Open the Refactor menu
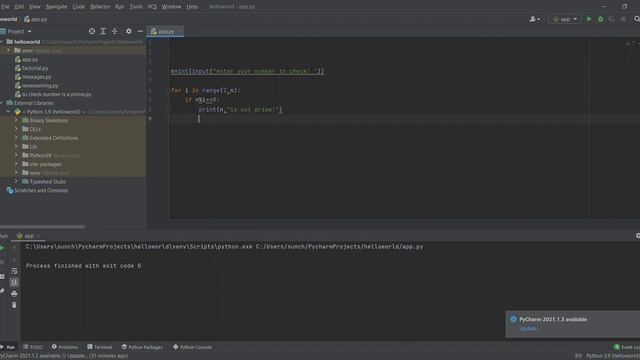 pos(100,7)
